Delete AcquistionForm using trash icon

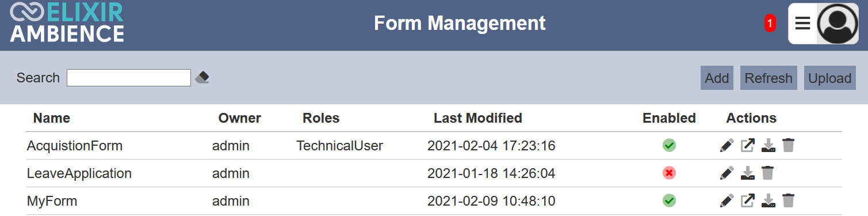coord(788,146)
